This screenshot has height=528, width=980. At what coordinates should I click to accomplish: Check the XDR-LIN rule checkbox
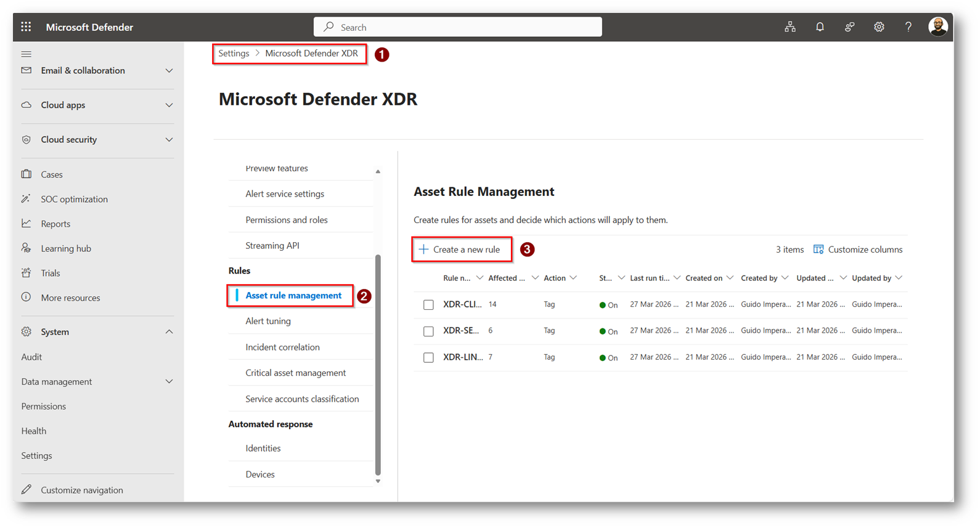(x=428, y=357)
